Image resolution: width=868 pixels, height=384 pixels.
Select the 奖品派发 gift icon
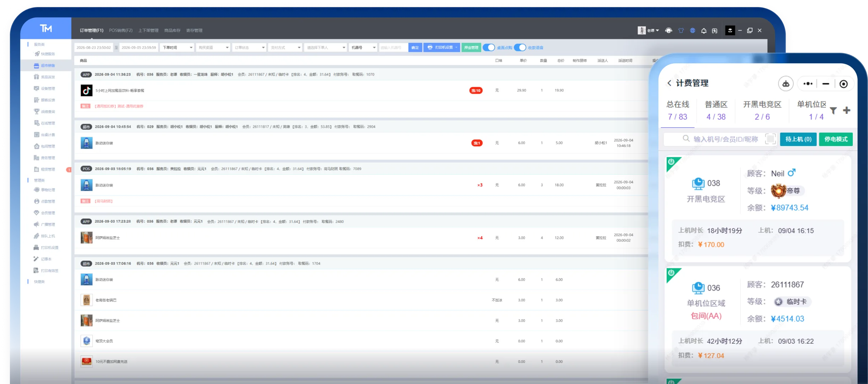tap(36, 77)
